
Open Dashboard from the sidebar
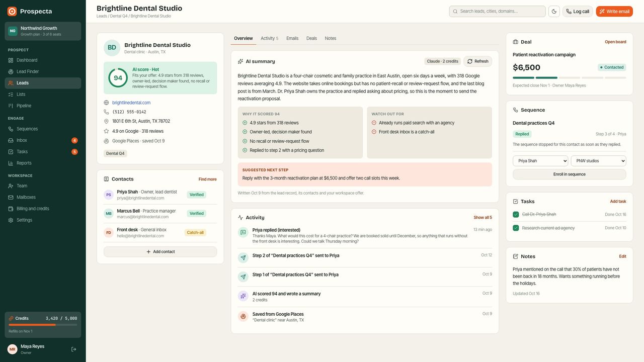[43, 60]
